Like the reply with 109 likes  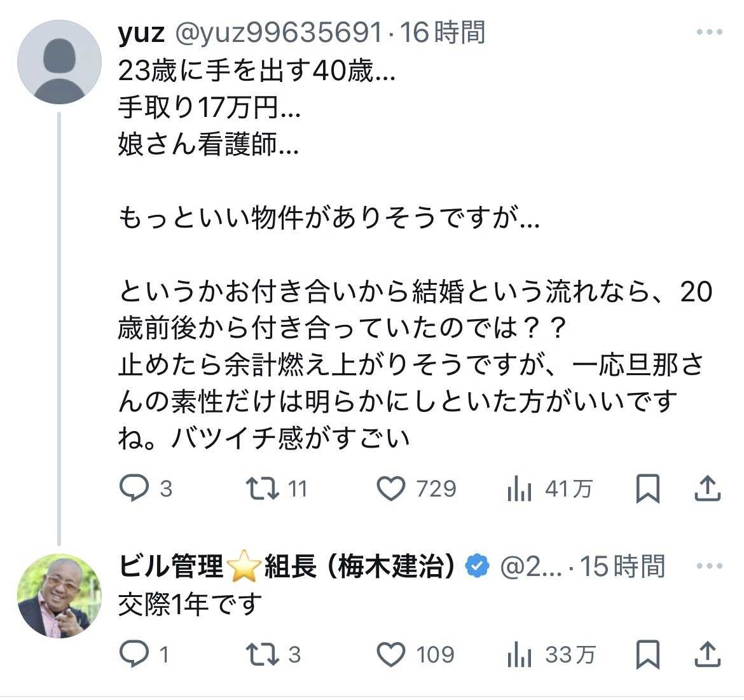pos(391,654)
